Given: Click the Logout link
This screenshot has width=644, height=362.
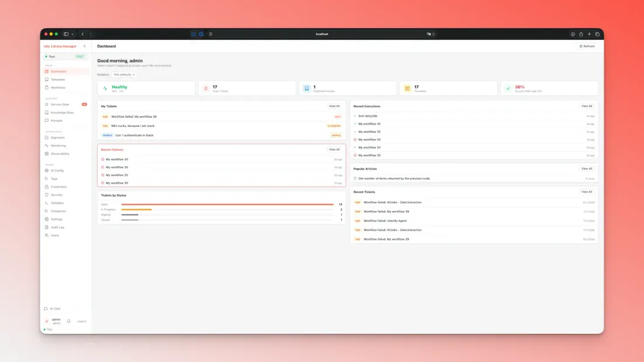Looking at the screenshot, I should pyautogui.click(x=82, y=322).
